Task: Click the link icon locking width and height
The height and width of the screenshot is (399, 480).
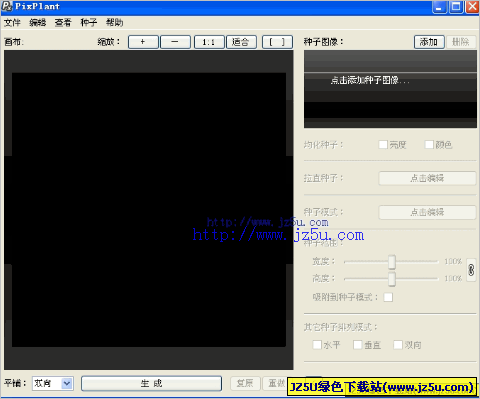Action: [x=471, y=270]
